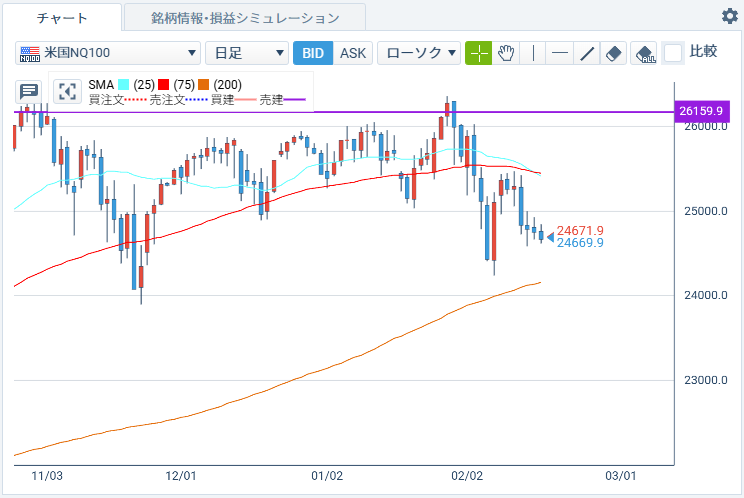Select the horizontal line drawing tool
This screenshot has height=498, width=744.
(560, 53)
